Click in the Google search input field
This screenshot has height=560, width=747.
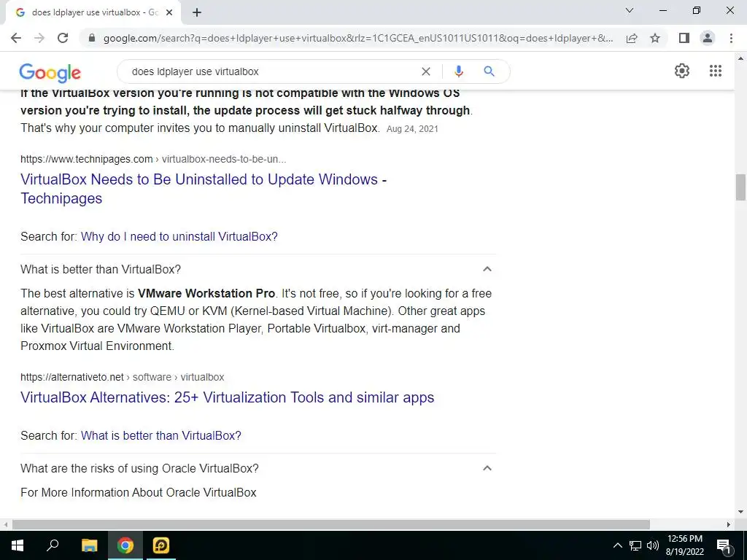point(271,71)
